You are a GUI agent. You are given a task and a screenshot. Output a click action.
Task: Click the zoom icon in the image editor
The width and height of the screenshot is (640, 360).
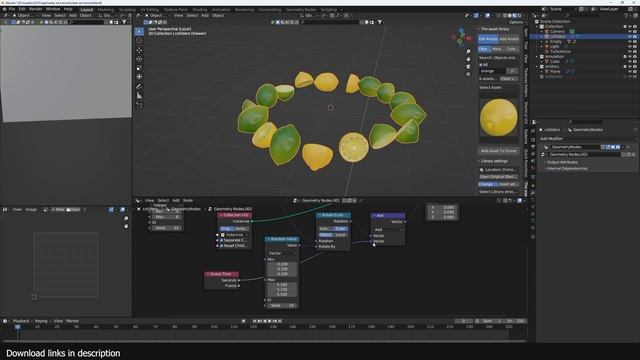click(x=126, y=219)
